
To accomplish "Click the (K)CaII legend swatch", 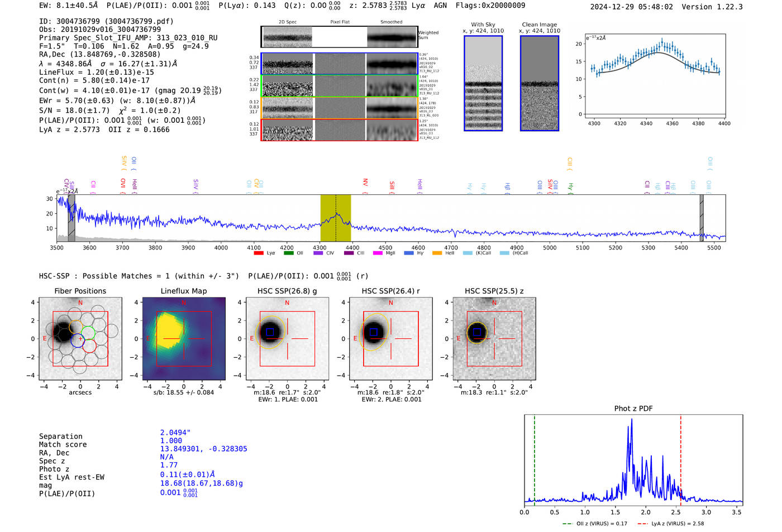I will click(x=468, y=253).
